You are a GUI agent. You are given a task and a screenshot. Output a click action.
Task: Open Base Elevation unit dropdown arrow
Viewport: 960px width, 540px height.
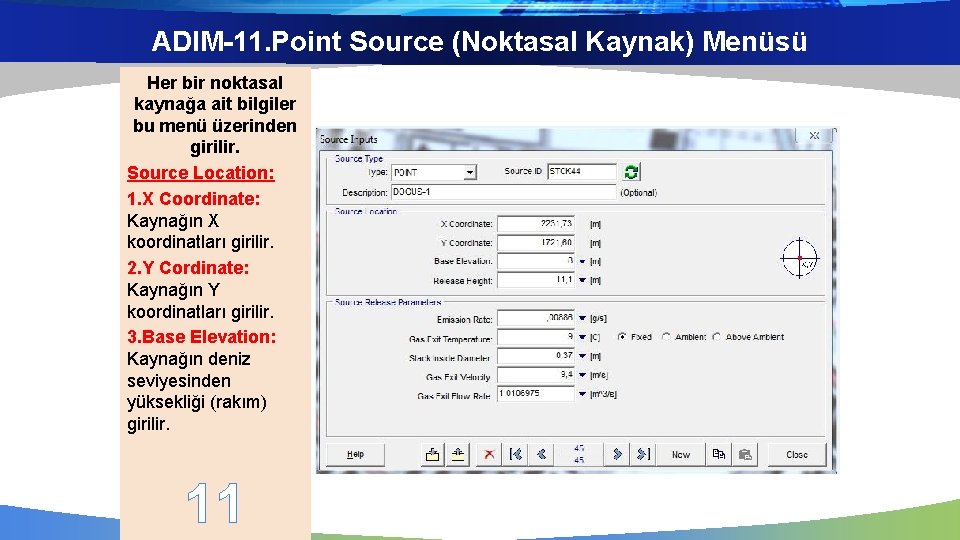click(x=582, y=261)
